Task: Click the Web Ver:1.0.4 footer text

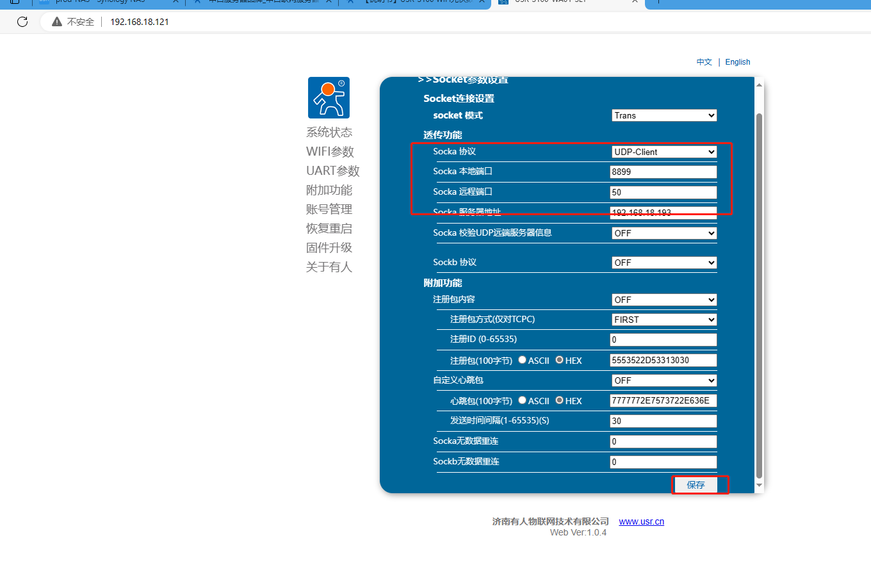Action: point(578,532)
